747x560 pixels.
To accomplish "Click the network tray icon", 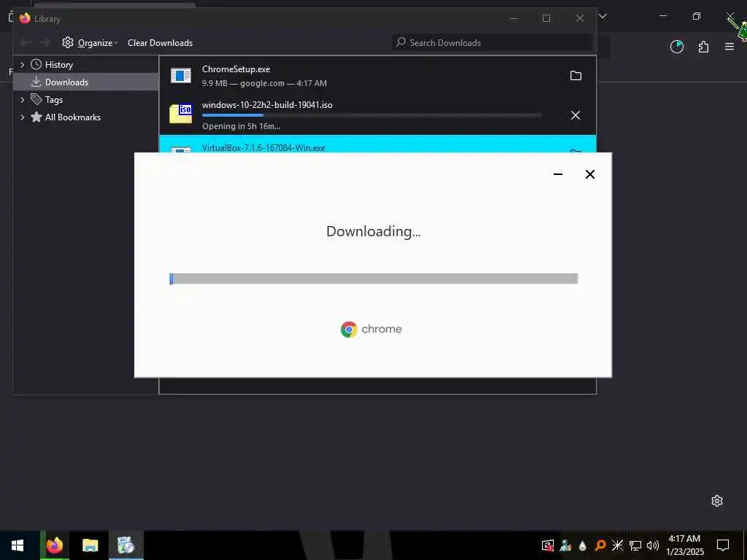I will 635,545.
